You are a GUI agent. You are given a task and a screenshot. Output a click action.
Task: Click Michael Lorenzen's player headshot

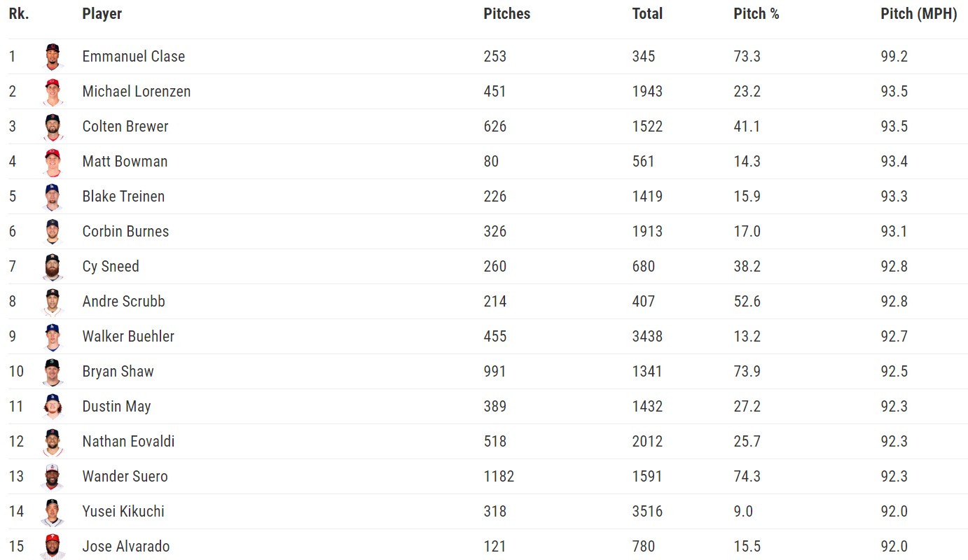point(53,92)
